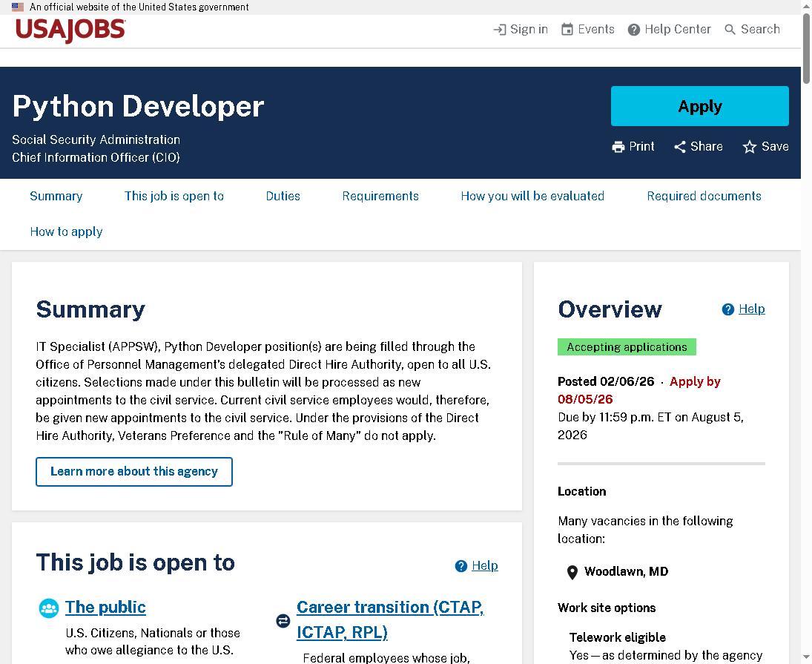
Task: Click the 'Woodlawn, MD' location text
Action: [x=626, y=572]
